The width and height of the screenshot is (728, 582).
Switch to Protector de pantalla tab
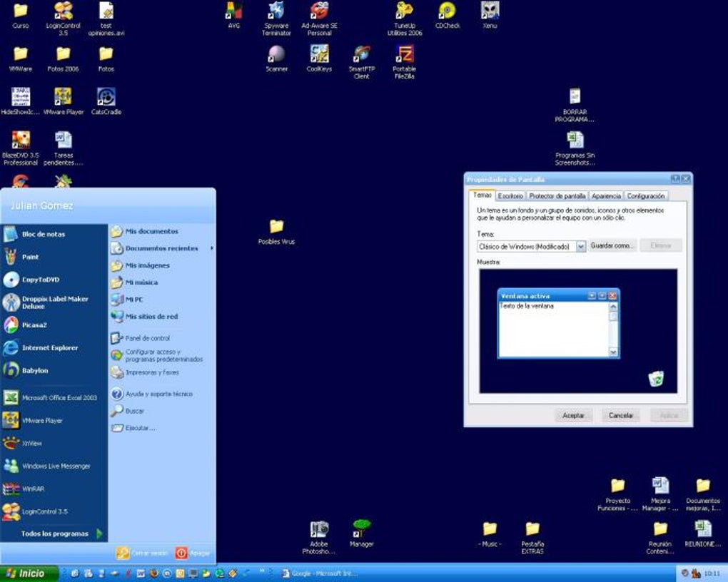point(557,196)
